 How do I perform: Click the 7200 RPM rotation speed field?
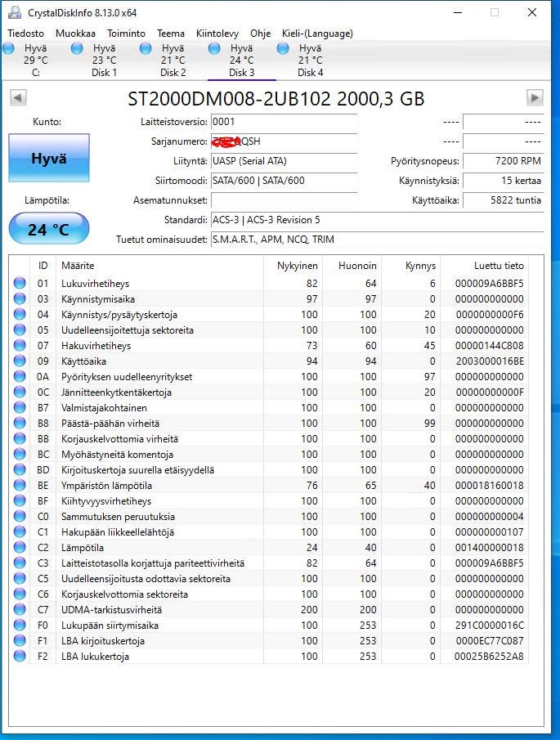tap(503, 161)
